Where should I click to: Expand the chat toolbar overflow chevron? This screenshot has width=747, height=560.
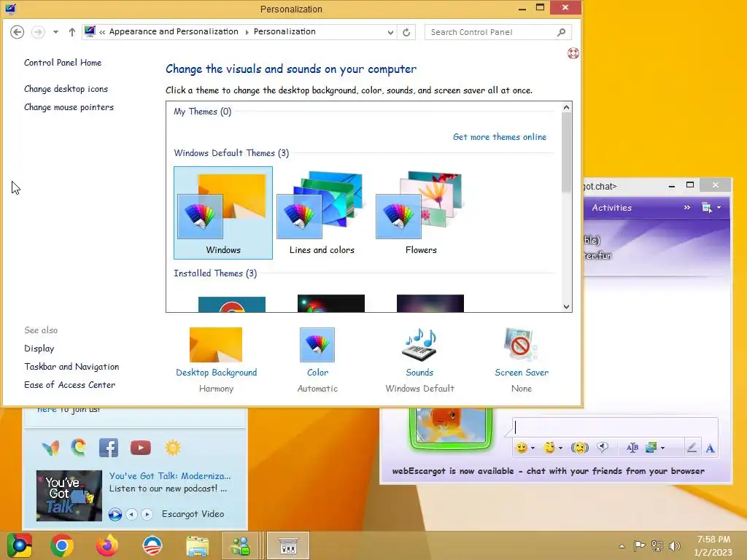[x=687, y=208]
